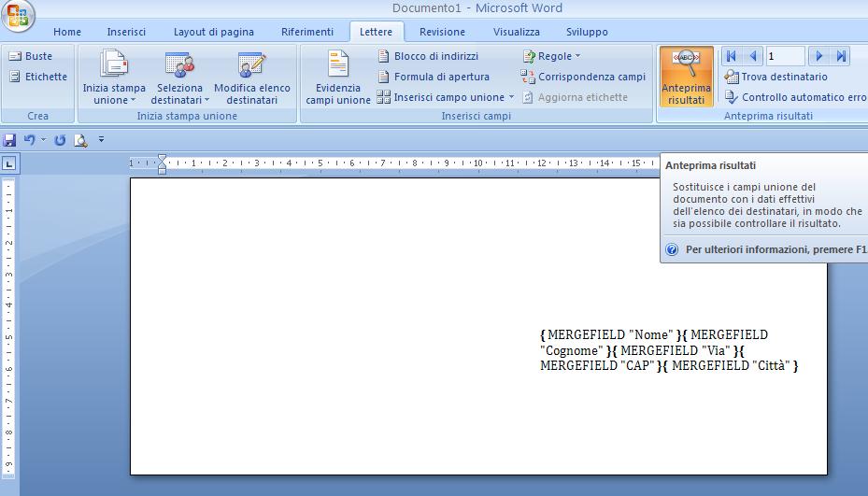The width and height of the screenshot is (868, 496).
Task: Toggle Evidenzia campi unione
Action: pyautogui.click(x=337, y=77)
